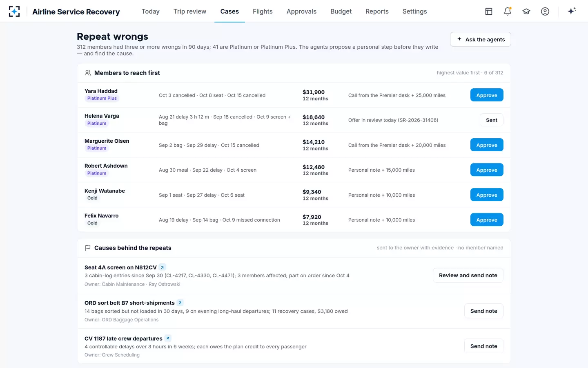Image resolution: width=588 pixels, height=368 pixels.
Task: Open the graduation cap learning icon
Action: 526,11
